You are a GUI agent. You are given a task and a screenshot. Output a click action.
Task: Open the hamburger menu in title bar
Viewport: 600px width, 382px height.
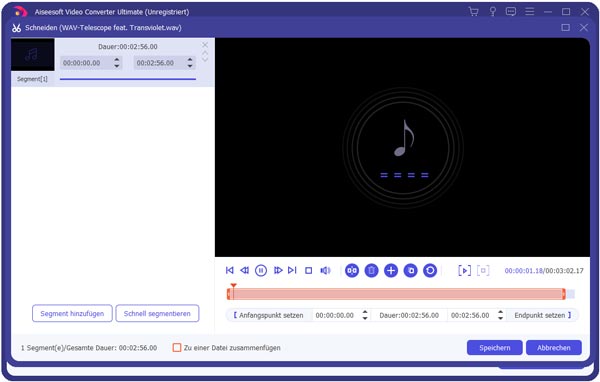[530, 11]
